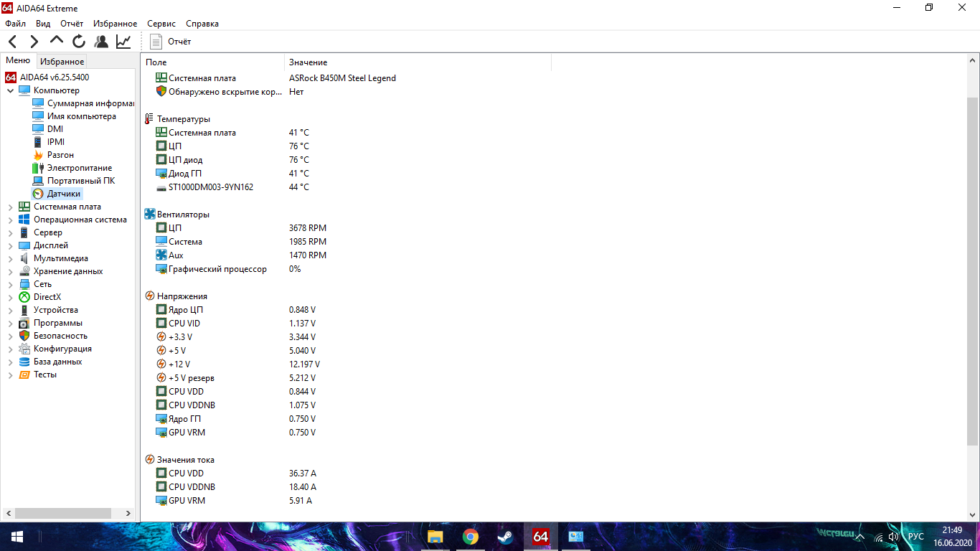Expand the Хранение данных tree node
The image size is (980, 551).
[x=10, y=271]
